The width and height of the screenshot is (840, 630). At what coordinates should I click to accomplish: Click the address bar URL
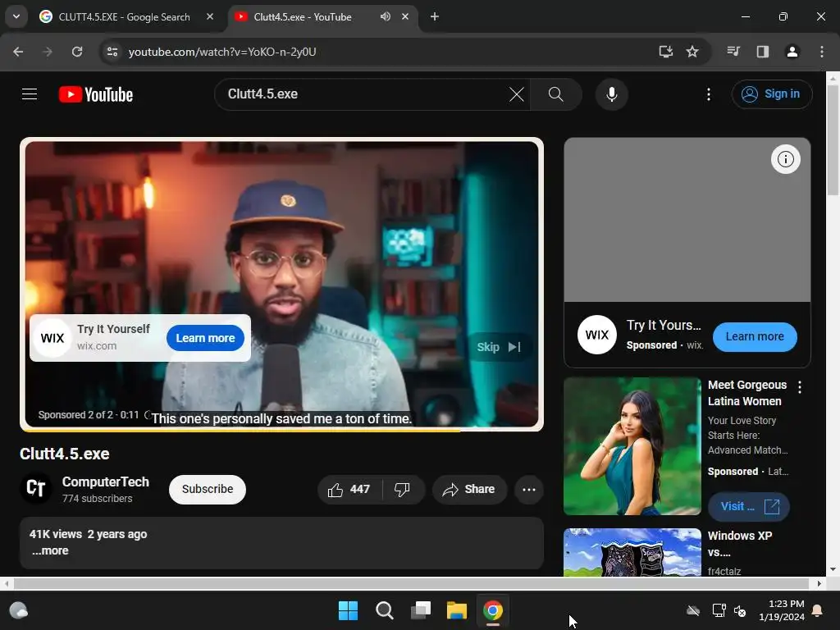(x=222, y=52)
